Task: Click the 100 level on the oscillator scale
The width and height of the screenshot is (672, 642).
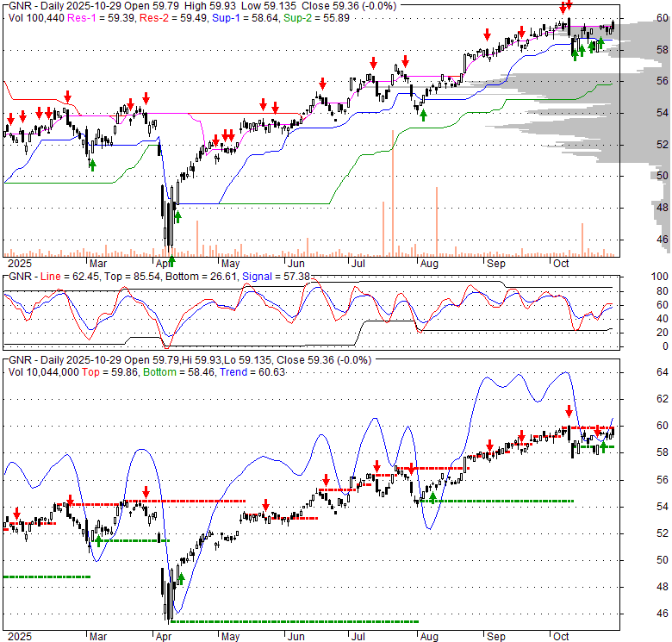Action: click(638, 277)
